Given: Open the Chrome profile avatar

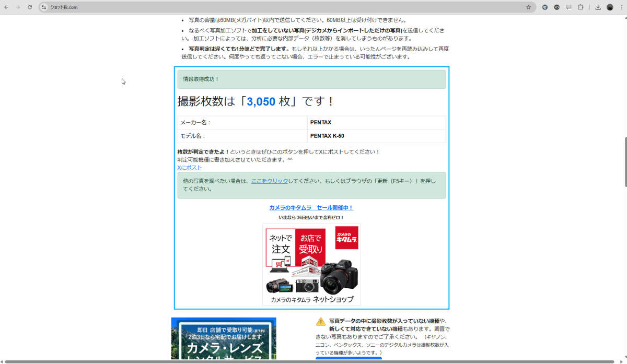Looking at the screenshot, I should coord(610,7).
